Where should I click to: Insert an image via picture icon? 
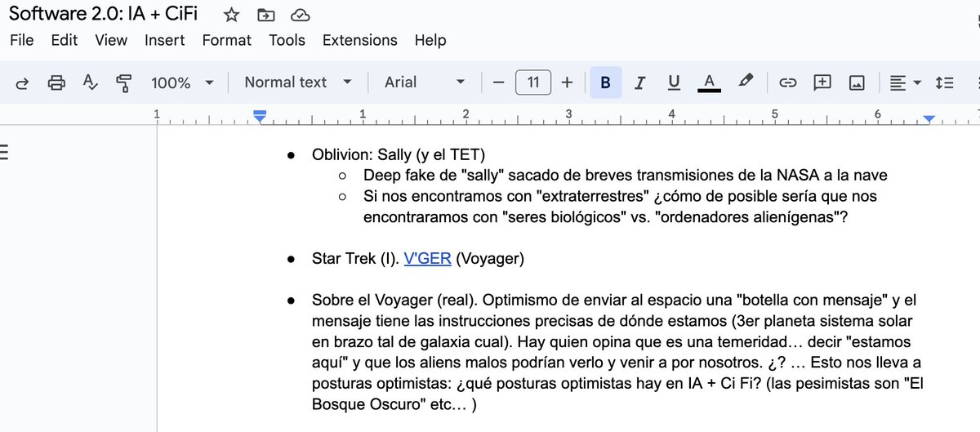(857, 82)
